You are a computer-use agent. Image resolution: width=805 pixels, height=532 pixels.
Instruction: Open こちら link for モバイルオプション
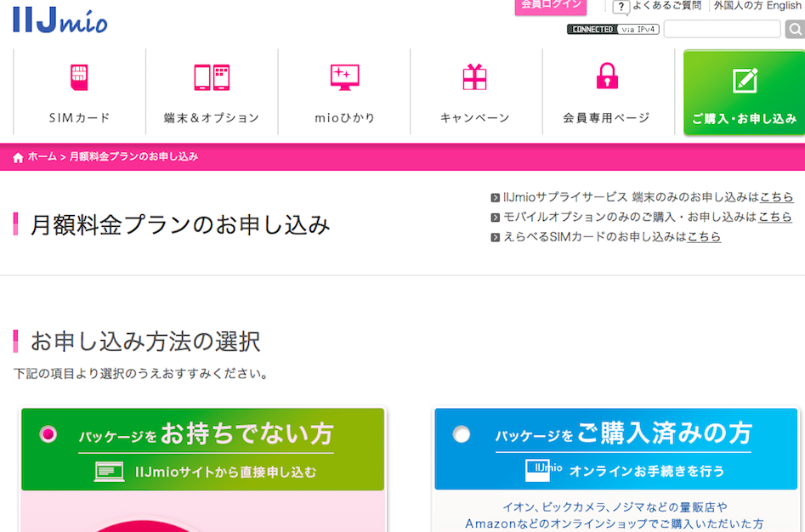coord(774,217)
